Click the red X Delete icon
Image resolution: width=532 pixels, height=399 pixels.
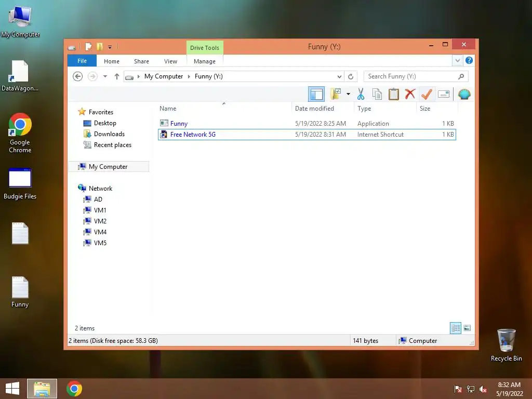(x=410, y=94)
